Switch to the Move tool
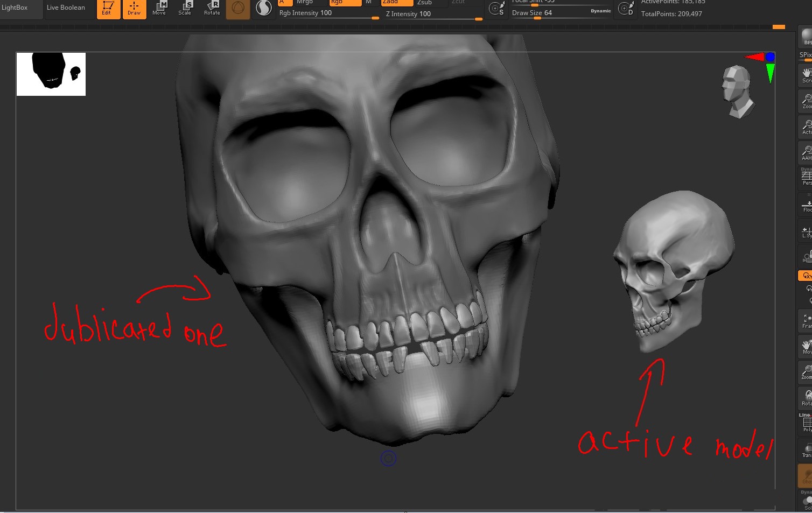The image size is (812, 513). pos(159,8)
